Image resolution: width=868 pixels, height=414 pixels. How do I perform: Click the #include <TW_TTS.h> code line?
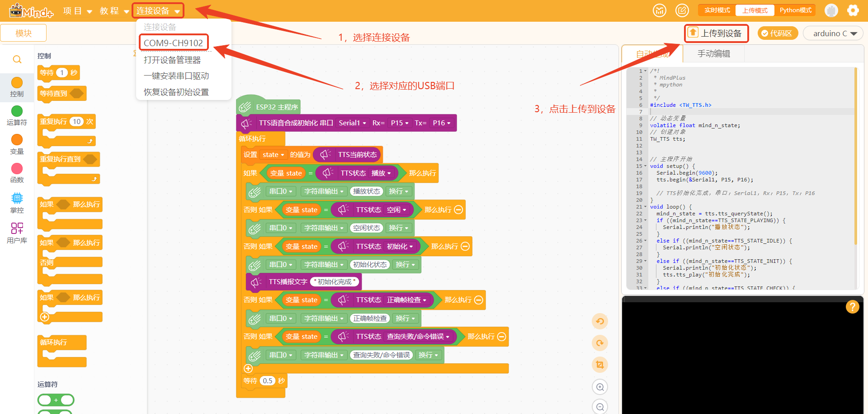(680, 105)
